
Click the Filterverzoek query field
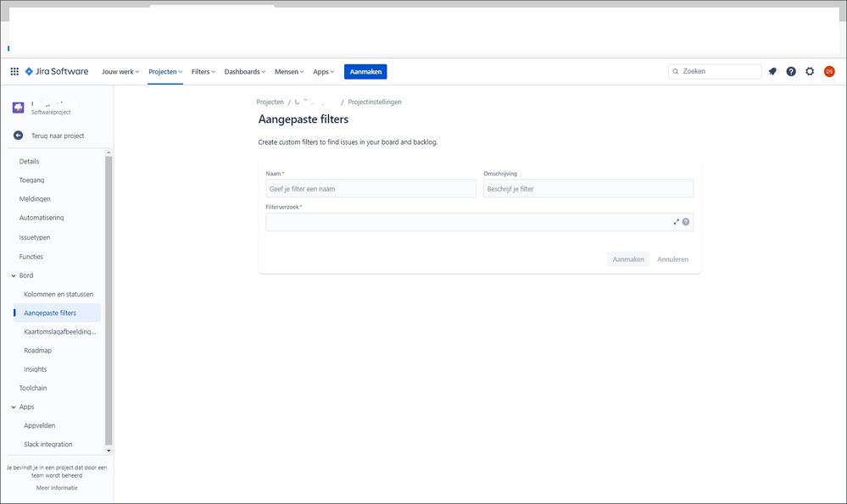click(x=480, y=222)
